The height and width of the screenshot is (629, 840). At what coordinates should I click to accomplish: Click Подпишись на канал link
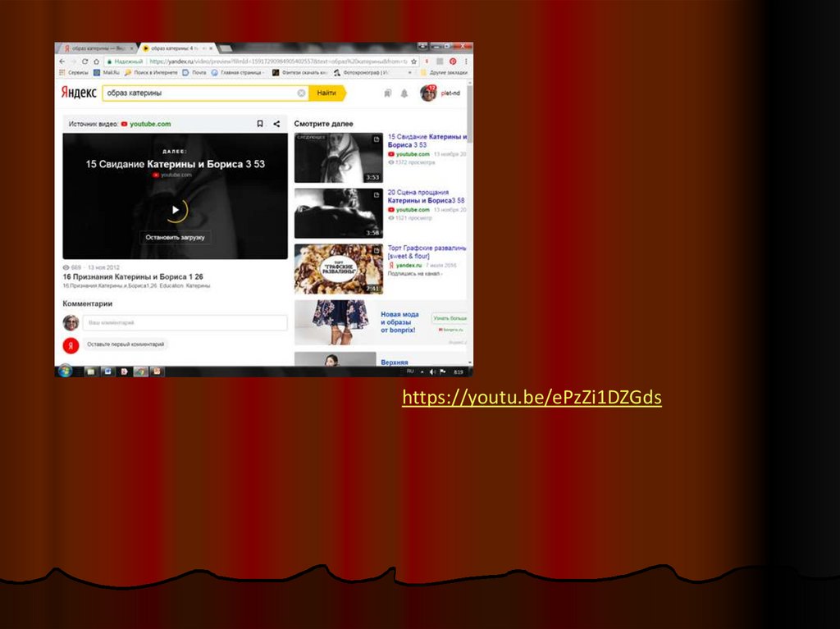(x=414, y=274)
